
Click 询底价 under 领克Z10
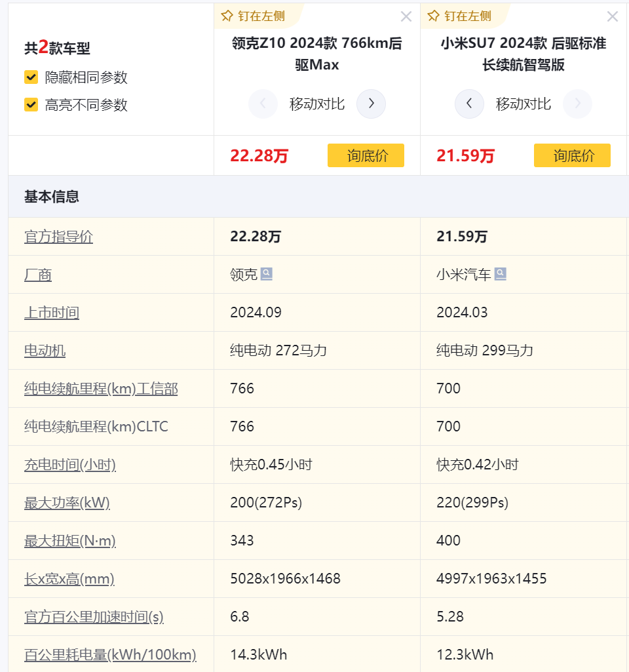366,155
